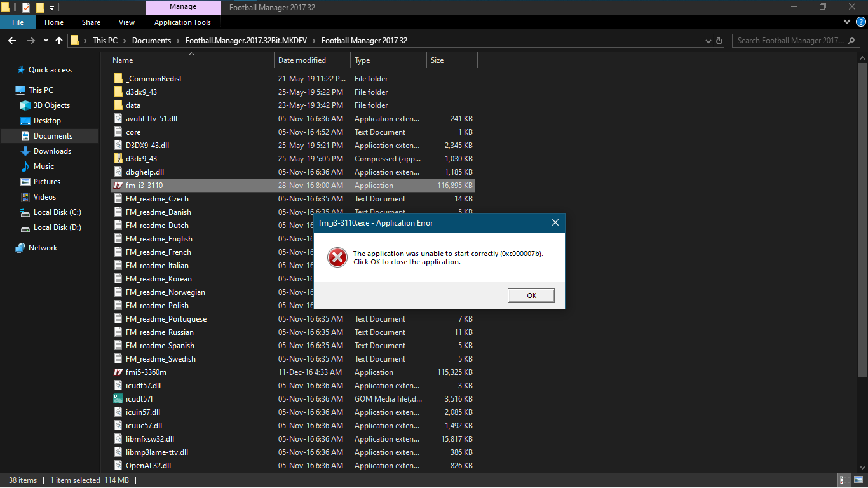Expand the ribbon with chevron arrow
Screen dimensions: 868x488
click(x=847, y=22)
